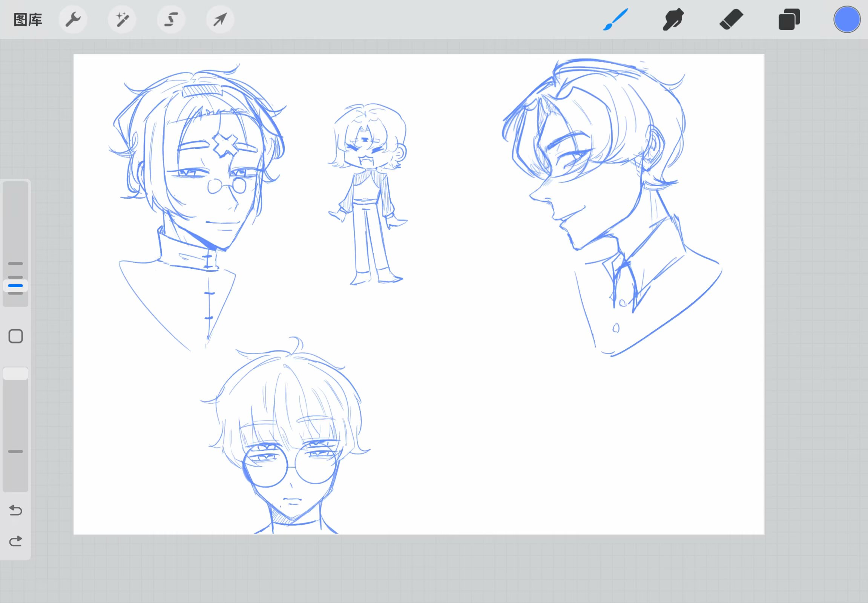This screenshot has width=868, height=603.
Task: Click the lower notch on opacity slider
Action: pyautogui.click(x=15, y=451)
